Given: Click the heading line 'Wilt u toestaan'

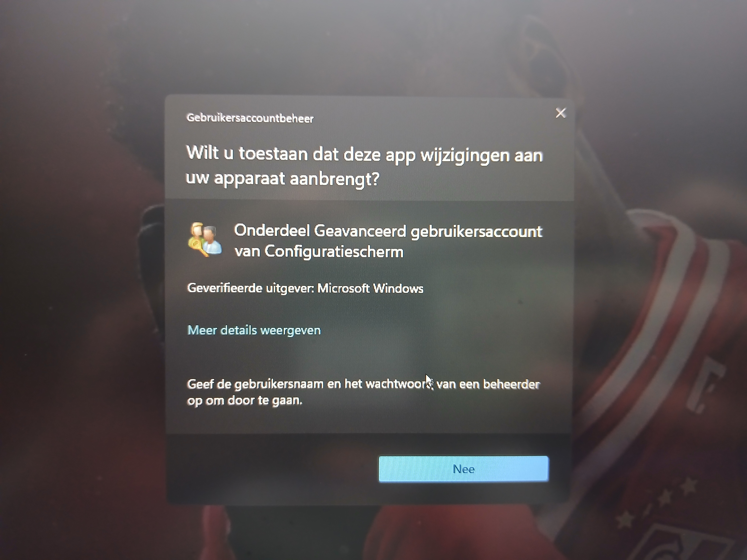Looking at the screenshot, I should coord(364,155).
